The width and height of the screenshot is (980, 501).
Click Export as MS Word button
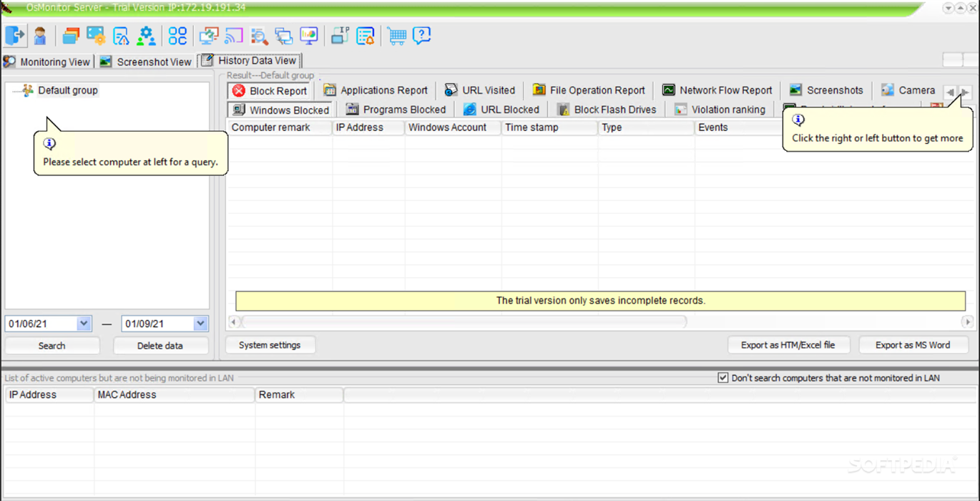tap(913, 345)
